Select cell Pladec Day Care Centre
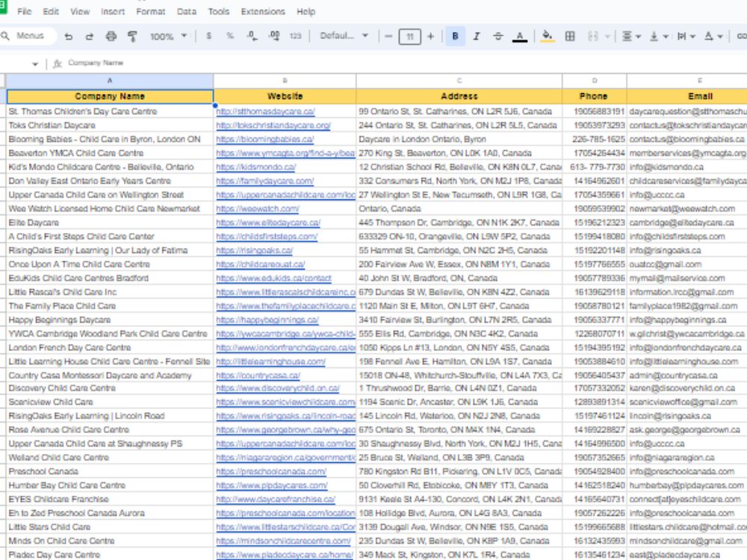The height and width of the screenshot is (560, 747). (110, 555)
